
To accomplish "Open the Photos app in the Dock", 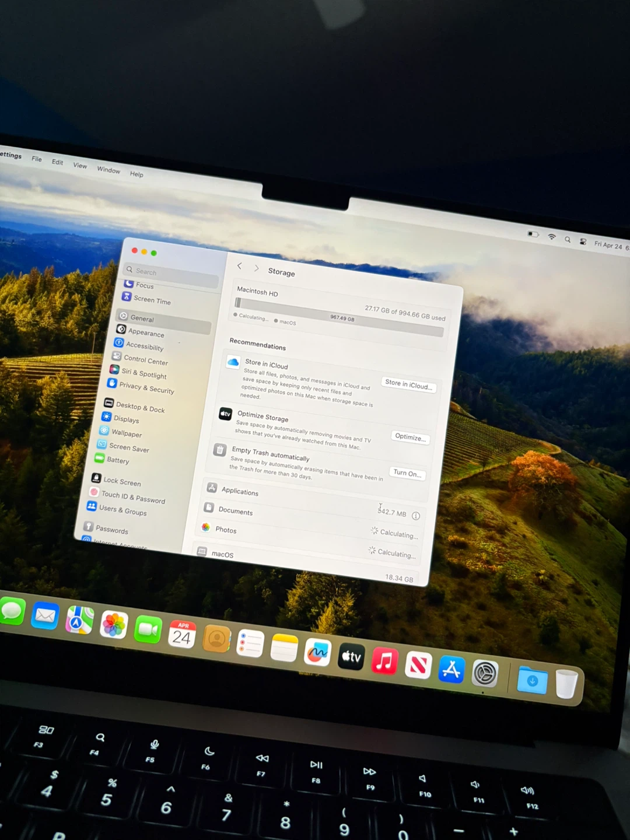I will pos(114,625).
